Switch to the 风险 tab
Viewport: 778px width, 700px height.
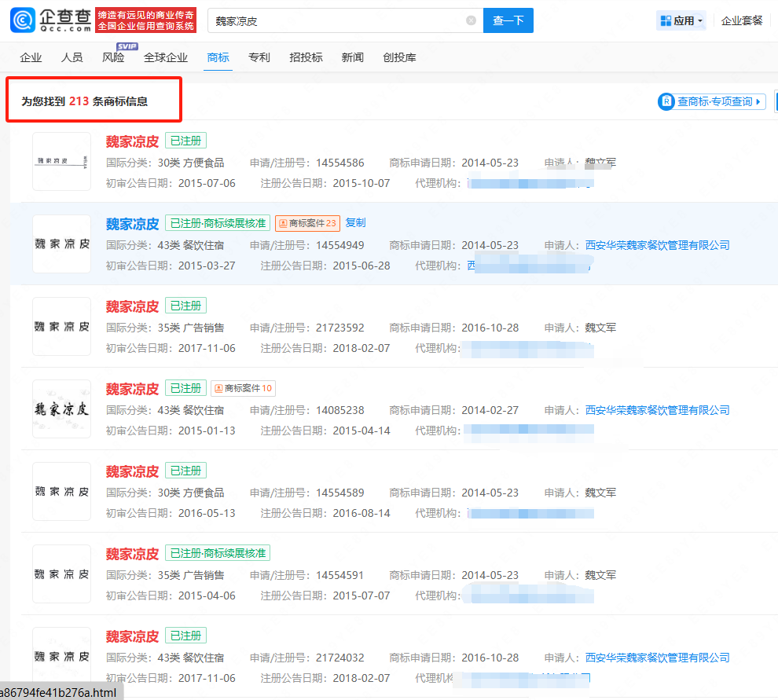113,57
